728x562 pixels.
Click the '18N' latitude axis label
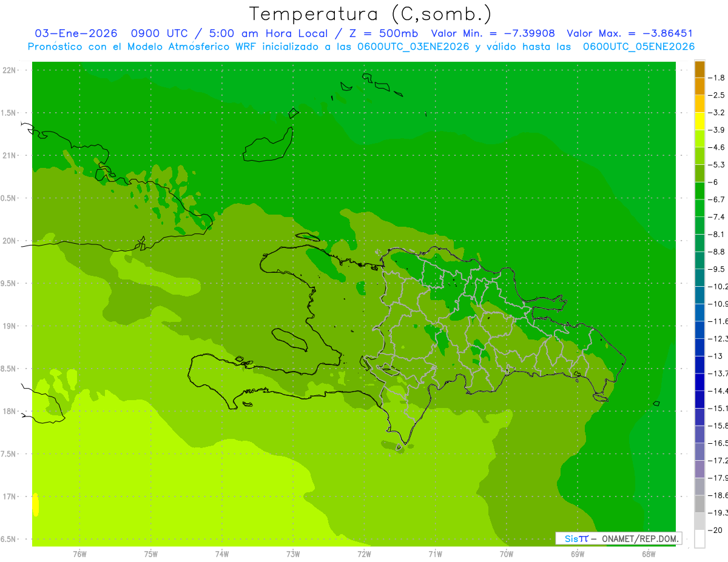point(10,411)
